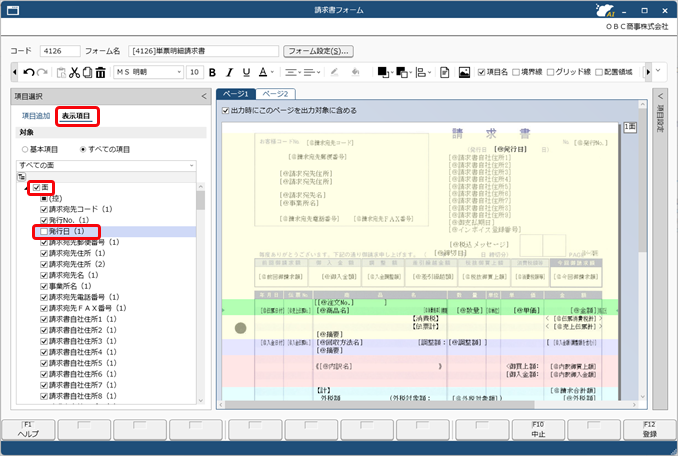Open the 表示項目 tab

pos(76,116)
